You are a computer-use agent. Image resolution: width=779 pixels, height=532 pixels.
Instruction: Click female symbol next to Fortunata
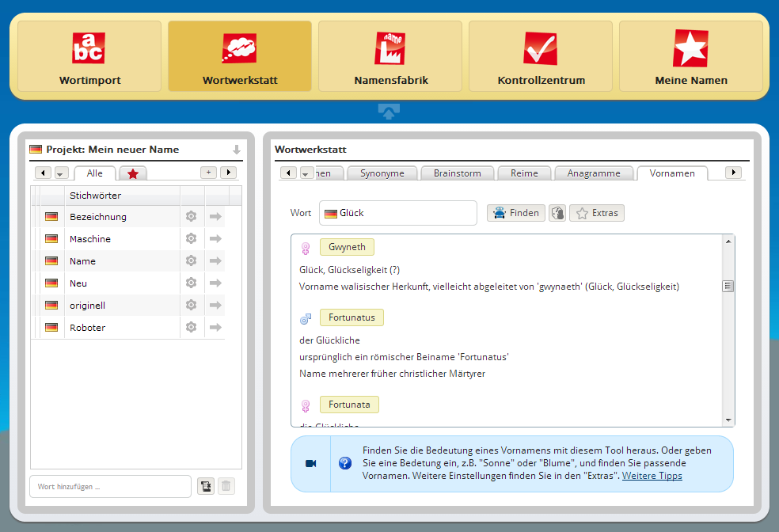coord(306,406)
